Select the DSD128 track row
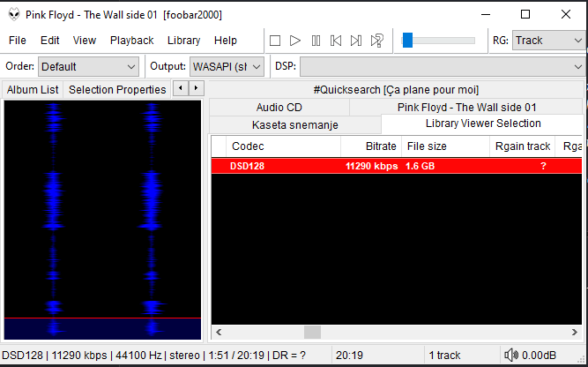The width and height of the screenshot is (588, 367). tap(397, 166)
